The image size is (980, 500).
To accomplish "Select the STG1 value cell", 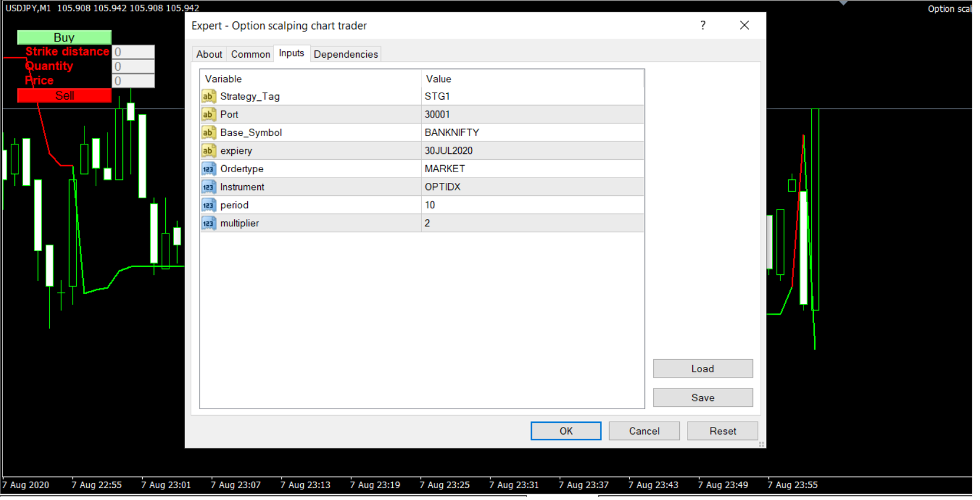I will [532, 96].
